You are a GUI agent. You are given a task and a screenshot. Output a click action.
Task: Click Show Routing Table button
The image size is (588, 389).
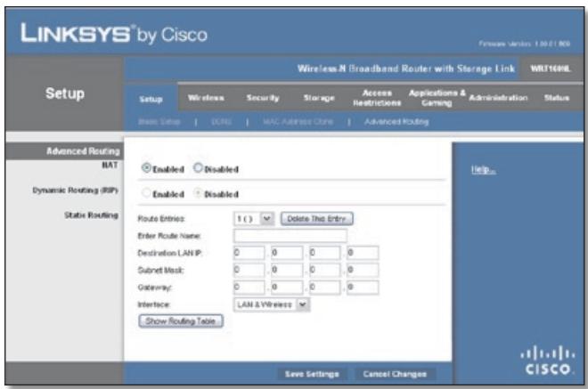click(x=181, y=321)
